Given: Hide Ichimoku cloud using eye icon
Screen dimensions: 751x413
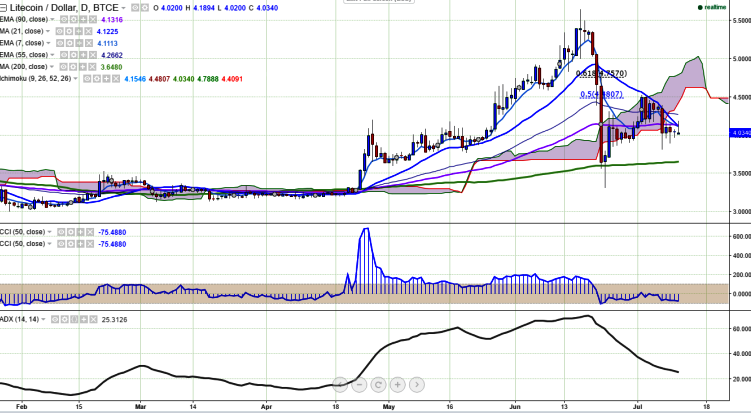Looking at the screenshot, I should pyautogui.click(x=87, y=79).
